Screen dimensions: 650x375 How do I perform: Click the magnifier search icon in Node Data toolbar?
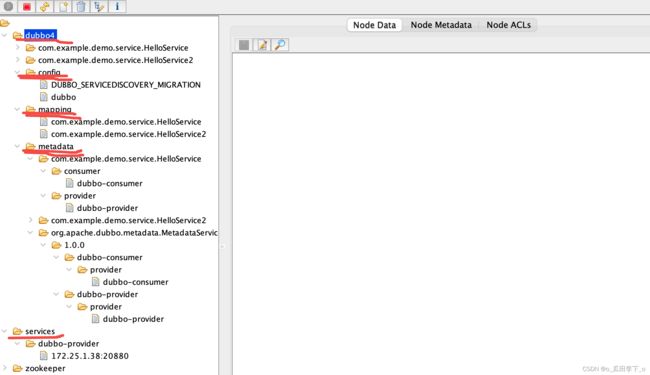[280, 45]
